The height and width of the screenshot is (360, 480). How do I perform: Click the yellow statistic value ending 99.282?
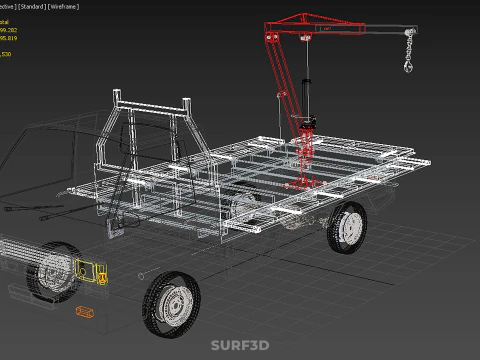click(x=8, y=30)
